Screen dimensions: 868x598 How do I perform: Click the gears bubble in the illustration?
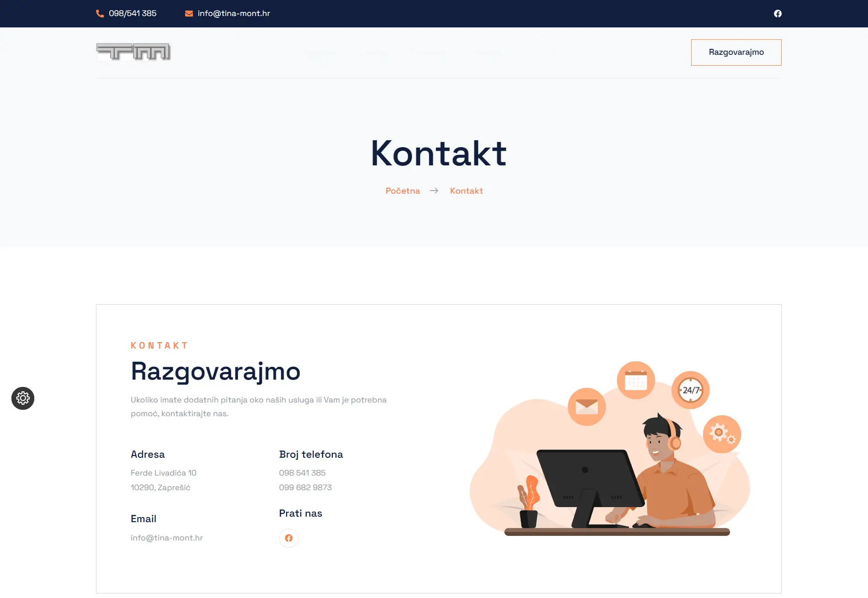coord(722,434)
